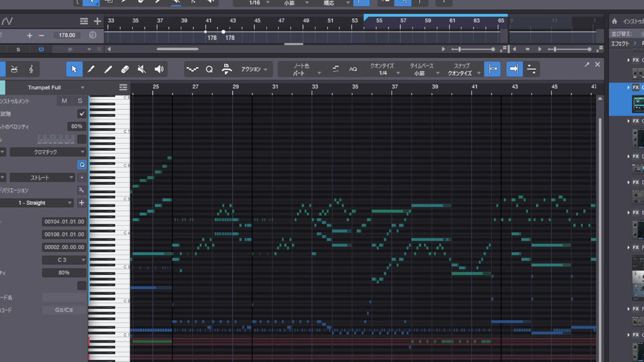Viewport: 644px width, 362px height.
Task: Open the C 3 pitch dropdown
Action: pos(64,260)
